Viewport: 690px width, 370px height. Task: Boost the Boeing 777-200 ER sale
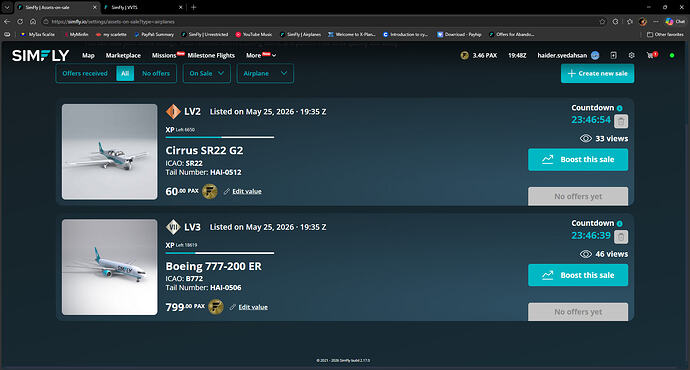578,275
